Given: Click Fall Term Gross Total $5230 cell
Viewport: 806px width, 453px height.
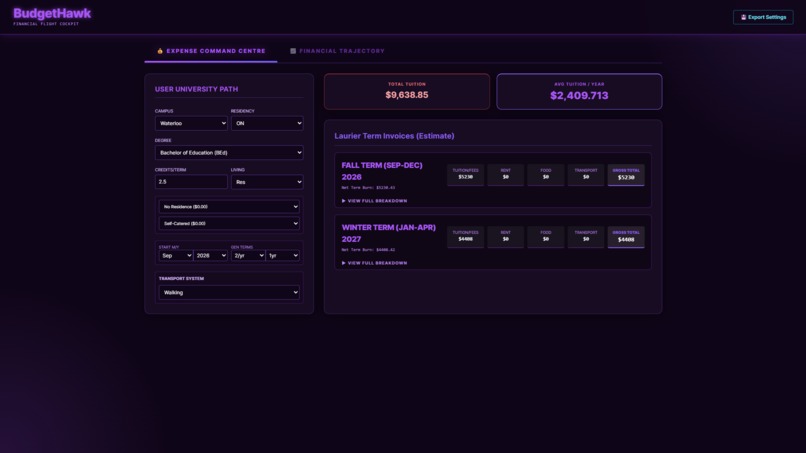Looking at the screenshot, I should (x=626, y=175).
